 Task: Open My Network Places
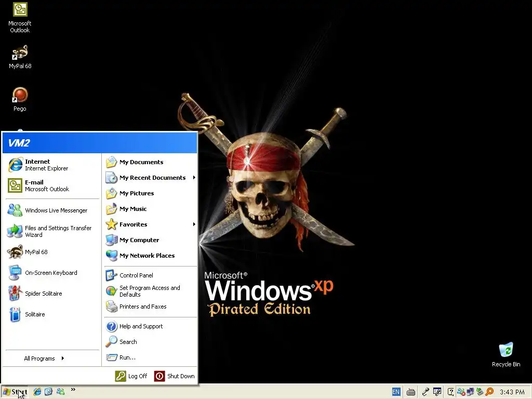150,256
